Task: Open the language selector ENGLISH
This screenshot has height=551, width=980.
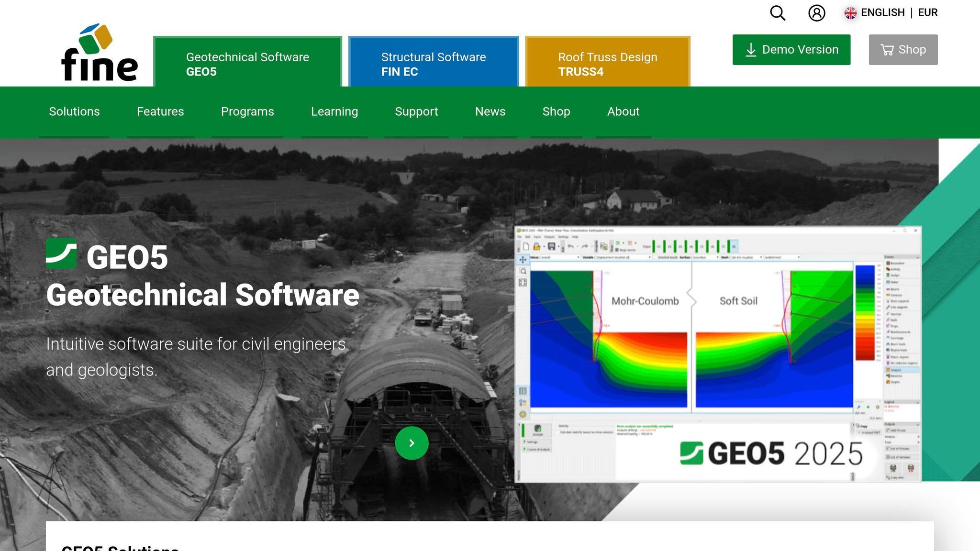Action: (882, 12)
